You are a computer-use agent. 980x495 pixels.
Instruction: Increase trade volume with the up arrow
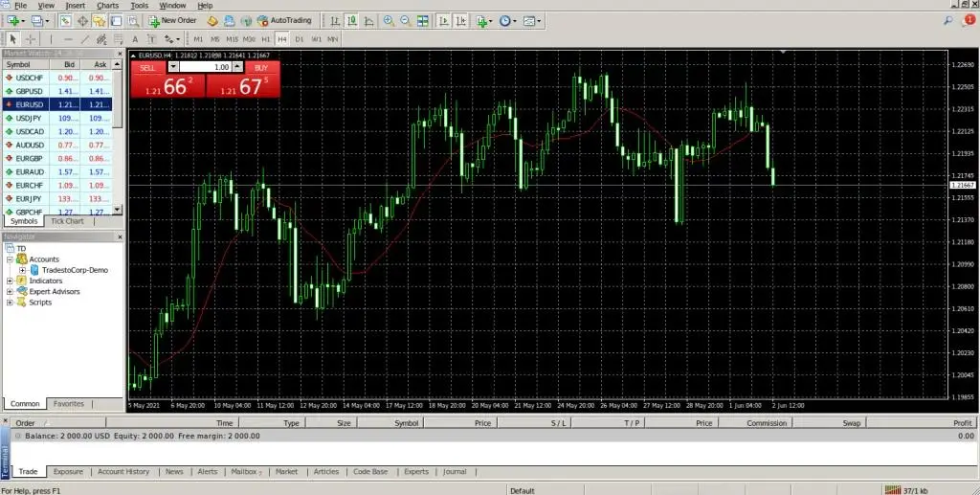(237, 67)
